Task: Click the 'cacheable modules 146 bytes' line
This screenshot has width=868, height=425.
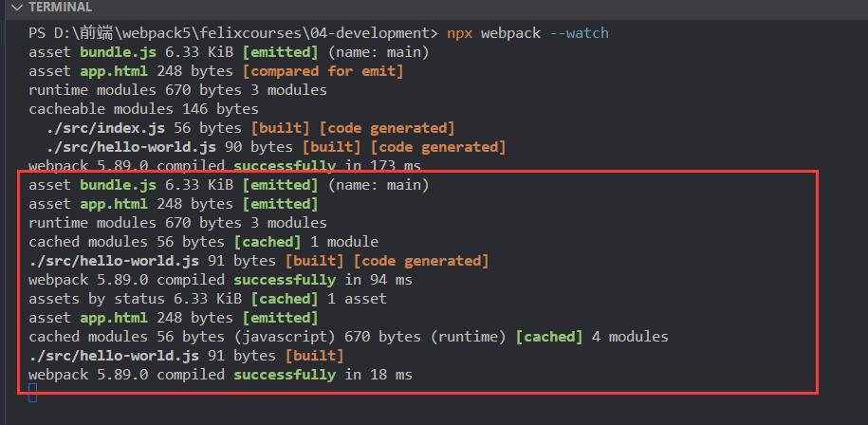Action: [143, 109]
